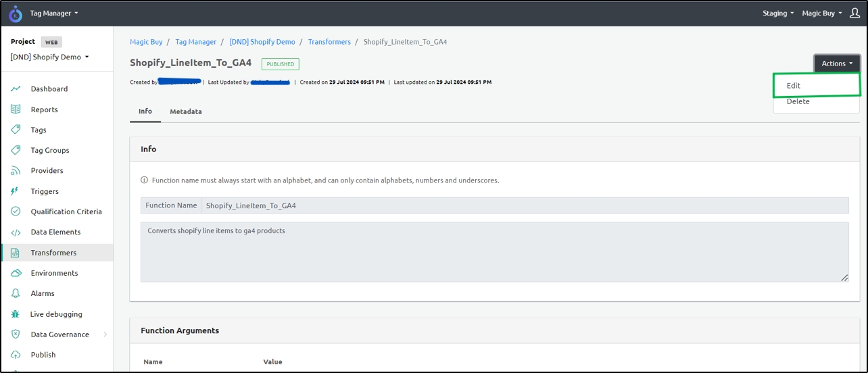Click the Function Name input field
Image resolution: width=868 pixels, height=373 pixels.
coord(525,205)
